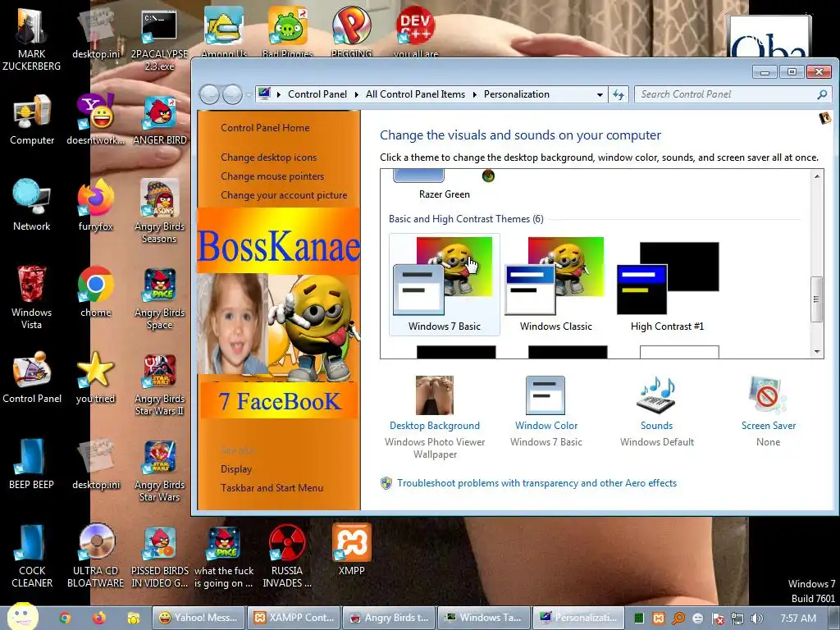Select the Razer Green theme
Screen dimensions: 840x630
click(444, 185)
